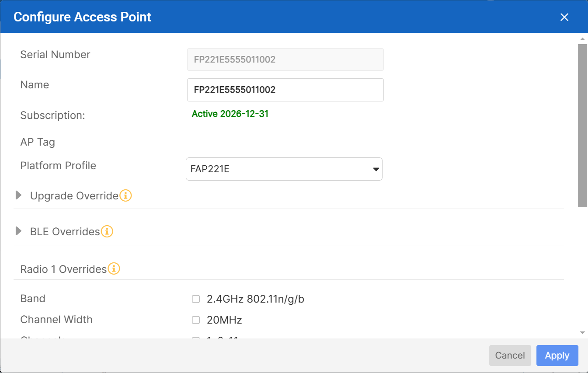Close the Configure Access Point dialog

[x=564, y=17]
